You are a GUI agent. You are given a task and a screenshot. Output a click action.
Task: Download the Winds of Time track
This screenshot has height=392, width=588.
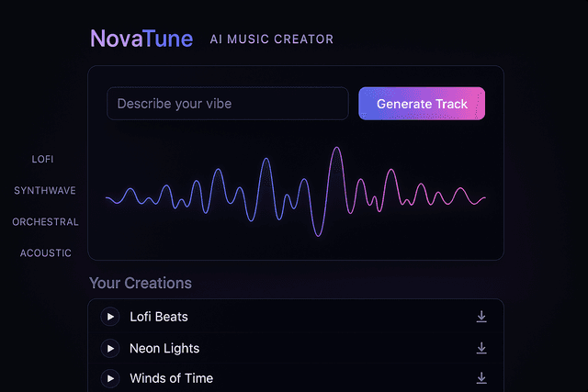pos(481,378)
